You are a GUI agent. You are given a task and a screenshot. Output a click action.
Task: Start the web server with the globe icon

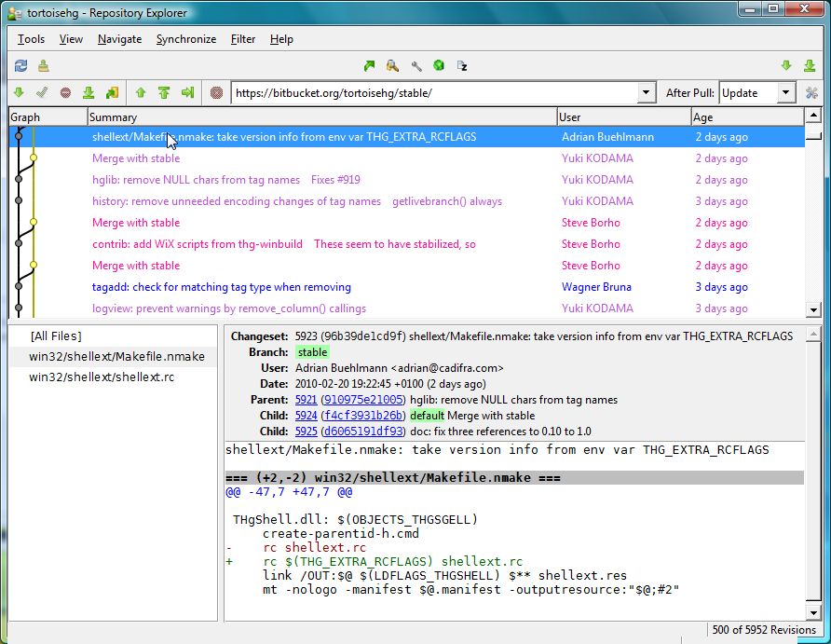[x=438, y=65]
